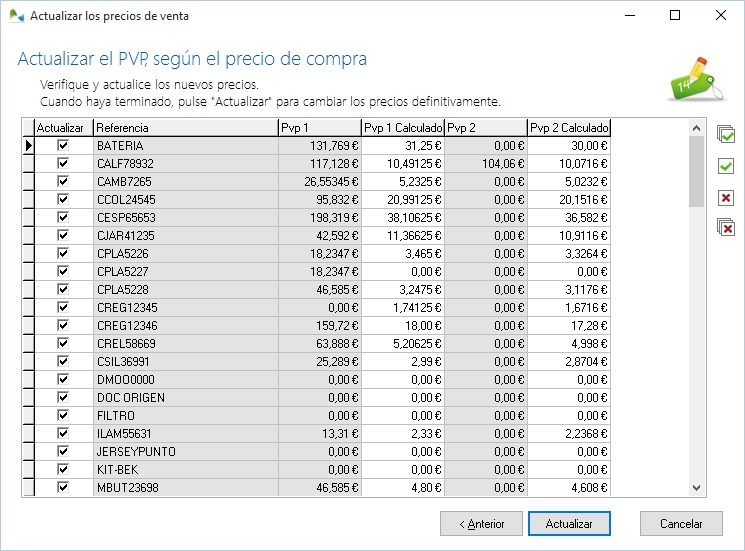Uncheck the CAMB7265 row checkbox
This screenshot has width=745, height=551.
(x=63, y=181)
